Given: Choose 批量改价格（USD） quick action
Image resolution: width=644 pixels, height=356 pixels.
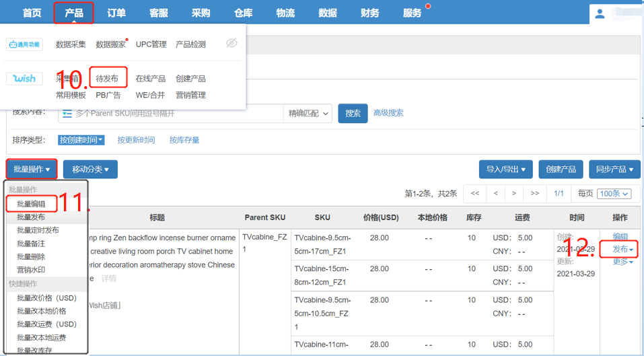Looking at the screenshot, I should coord(47,298).
